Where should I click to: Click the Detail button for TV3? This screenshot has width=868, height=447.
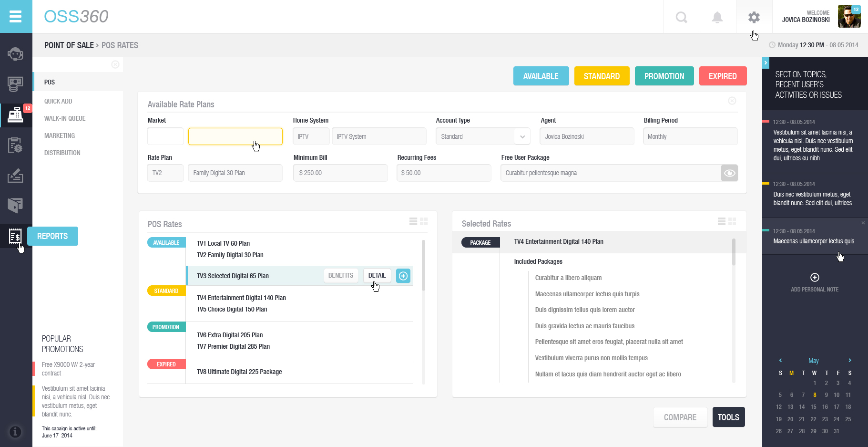coord(377,276)
